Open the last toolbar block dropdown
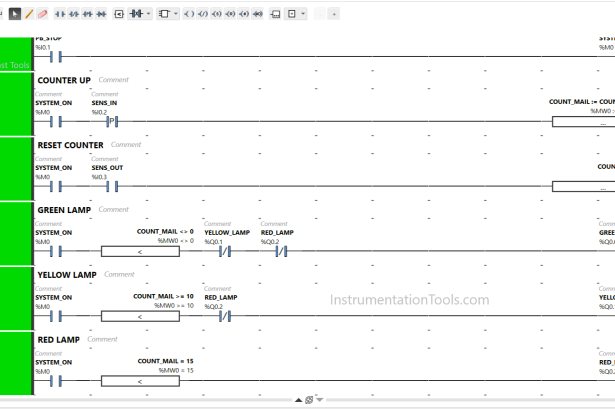The width and height of the screenshot is (615, 410). pos(304,14)
